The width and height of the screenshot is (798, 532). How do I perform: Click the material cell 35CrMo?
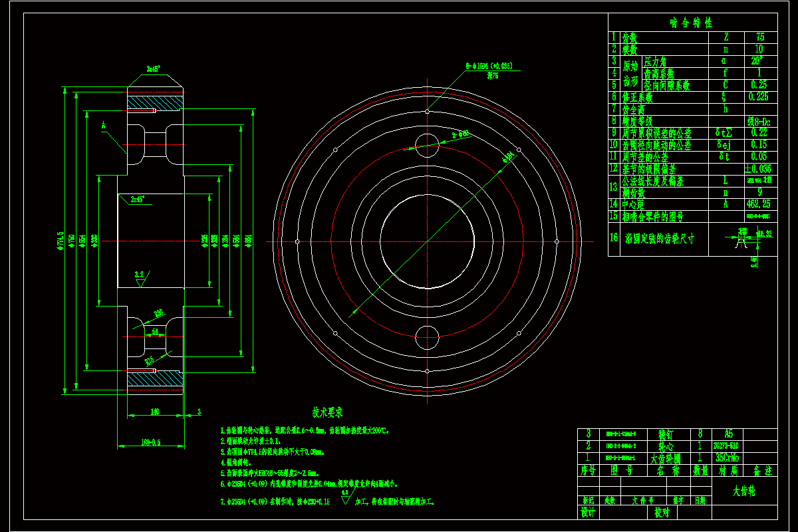727,458
